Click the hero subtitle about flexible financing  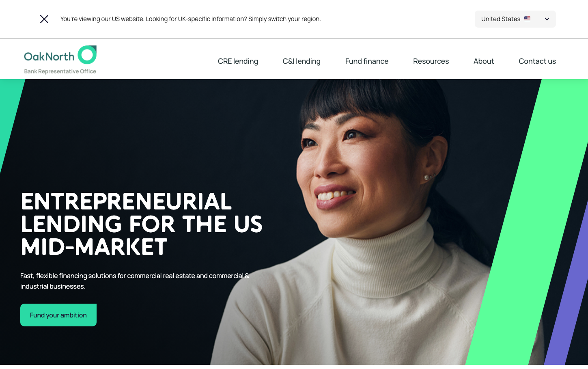point(135,281)
